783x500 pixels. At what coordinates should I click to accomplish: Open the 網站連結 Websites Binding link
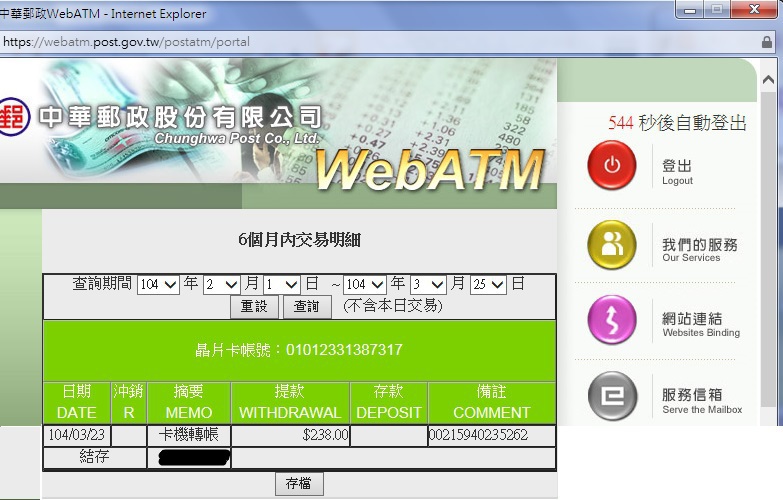(x=701, y=324)
